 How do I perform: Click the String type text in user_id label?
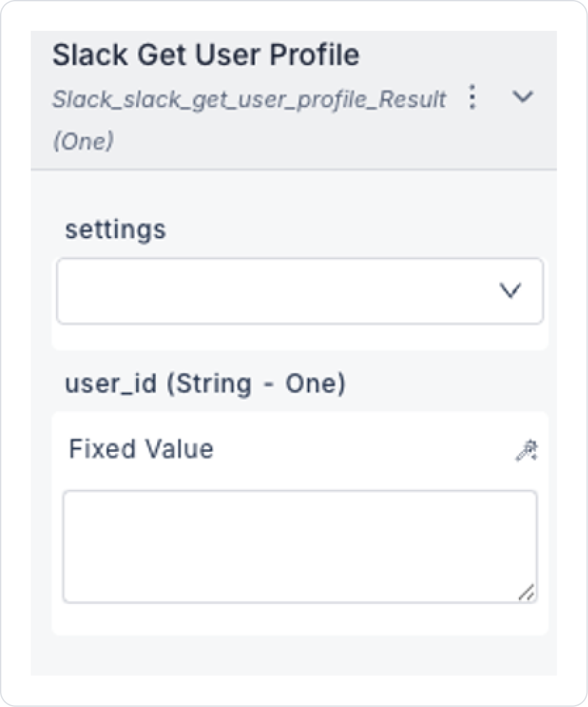(208, 384)
